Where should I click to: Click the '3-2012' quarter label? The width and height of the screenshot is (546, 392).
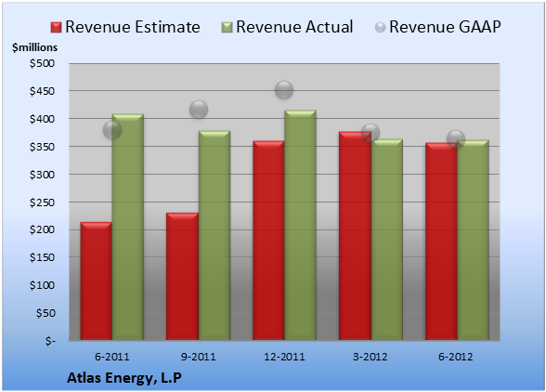[370, 357]
